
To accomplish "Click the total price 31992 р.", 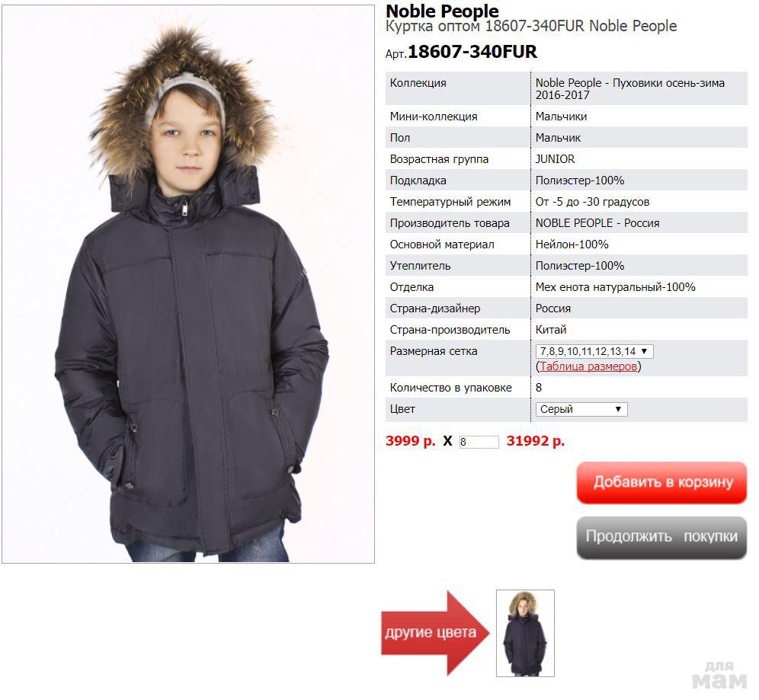I will point(536,441).
